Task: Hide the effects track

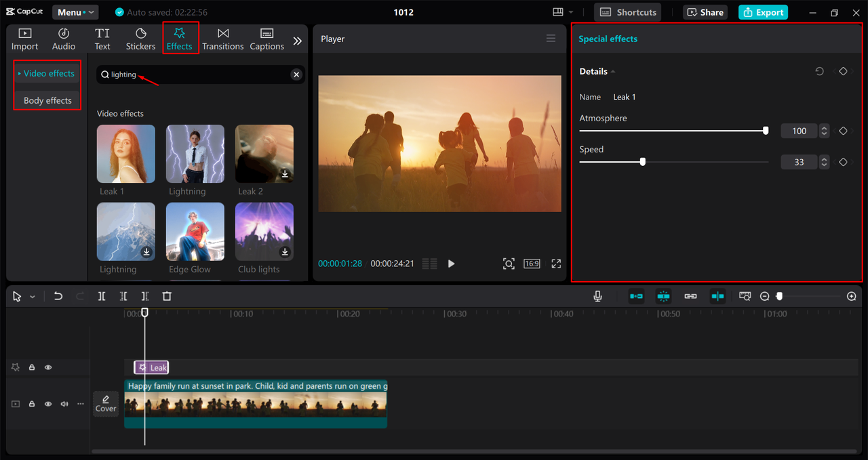Action: tap(48, 367)
